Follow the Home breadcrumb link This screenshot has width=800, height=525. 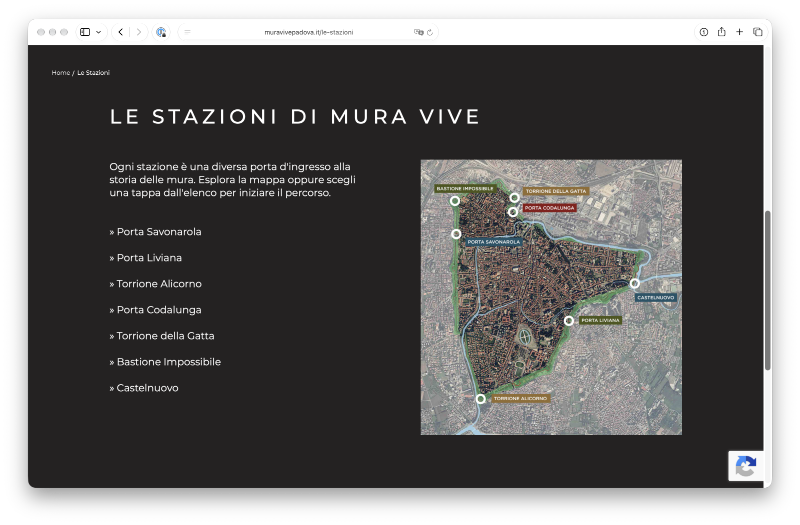[61, 73]
